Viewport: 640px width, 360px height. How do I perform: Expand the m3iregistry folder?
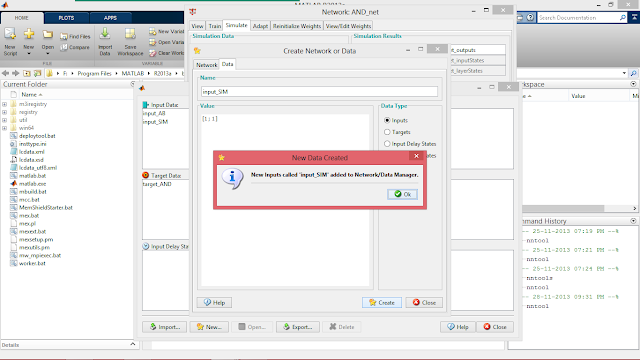tap(4, 104)
